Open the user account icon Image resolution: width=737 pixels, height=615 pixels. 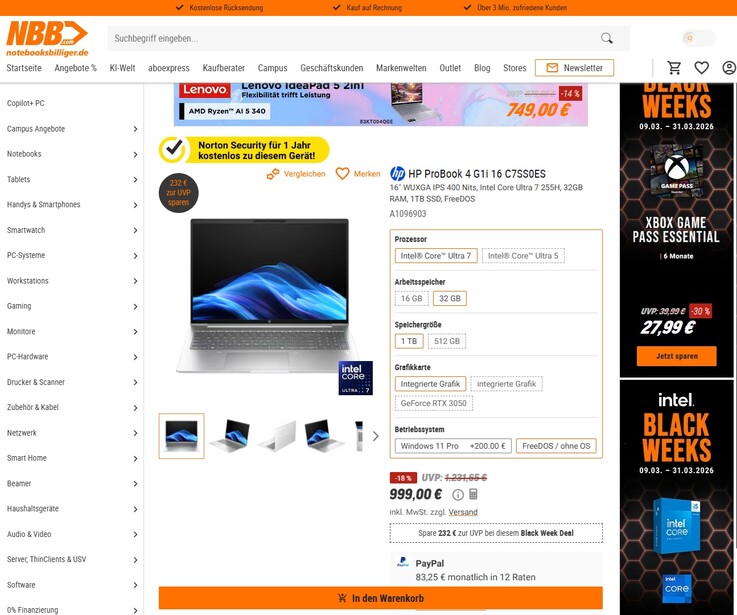pyautogui.click(x=729, y=68)
